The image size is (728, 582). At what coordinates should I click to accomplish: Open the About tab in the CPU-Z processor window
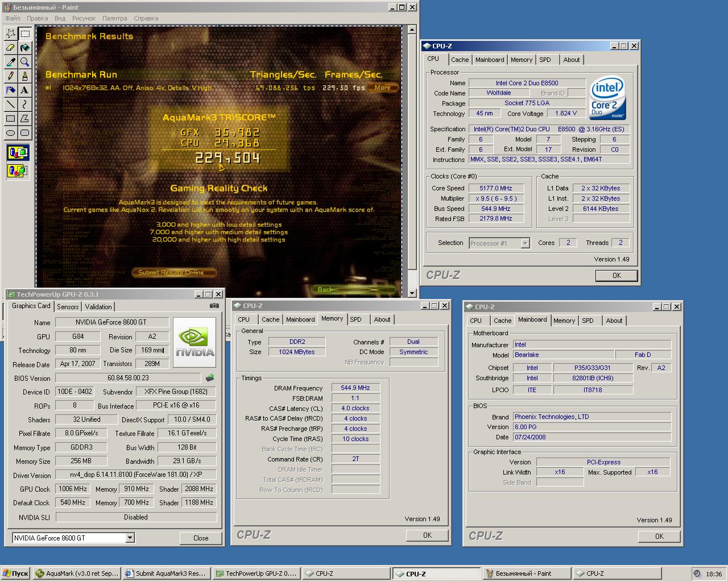(572, 60)
